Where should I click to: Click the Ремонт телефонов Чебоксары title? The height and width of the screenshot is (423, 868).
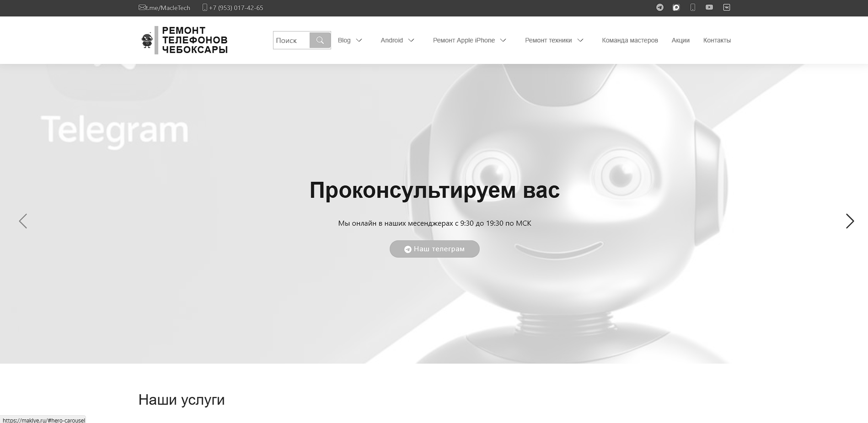(x=195, y=40)
